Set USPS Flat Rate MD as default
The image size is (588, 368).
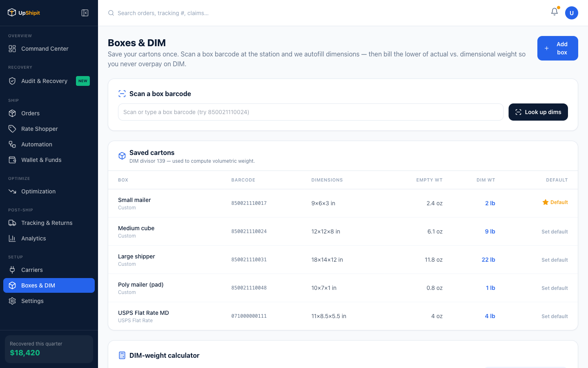(555, 316)
